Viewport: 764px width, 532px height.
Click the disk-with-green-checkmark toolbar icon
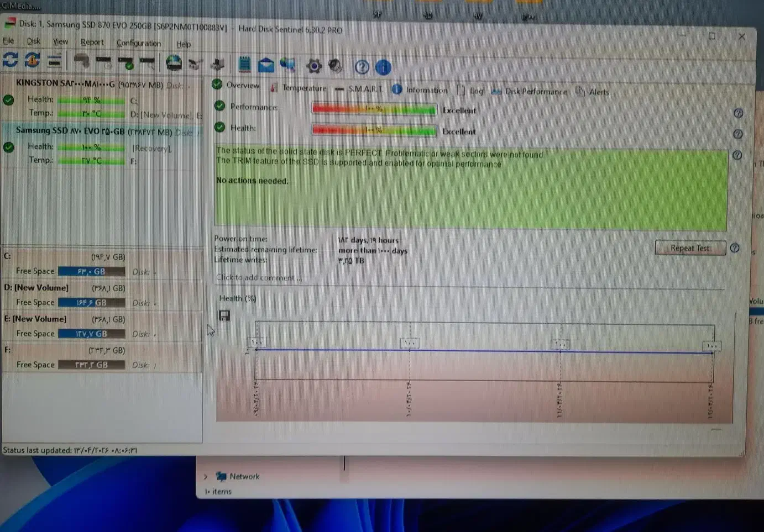pyautogui.click(x=125, y=62)
